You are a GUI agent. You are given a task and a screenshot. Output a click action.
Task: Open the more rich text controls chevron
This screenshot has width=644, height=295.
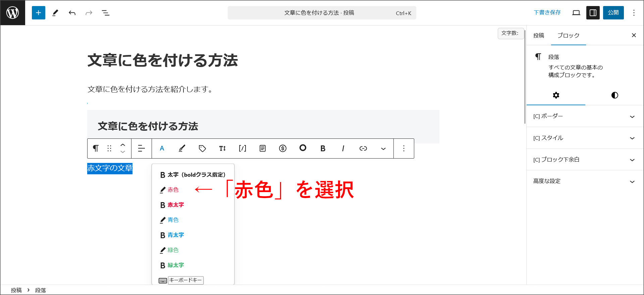[x=383, y=149]
